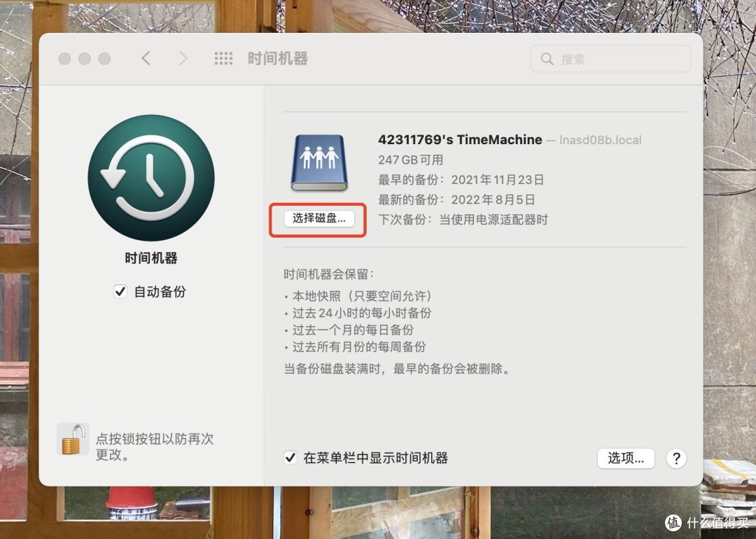Click 最新的备份: 2022年8月5日 line

pyautogui.click(x=456, y=199)
